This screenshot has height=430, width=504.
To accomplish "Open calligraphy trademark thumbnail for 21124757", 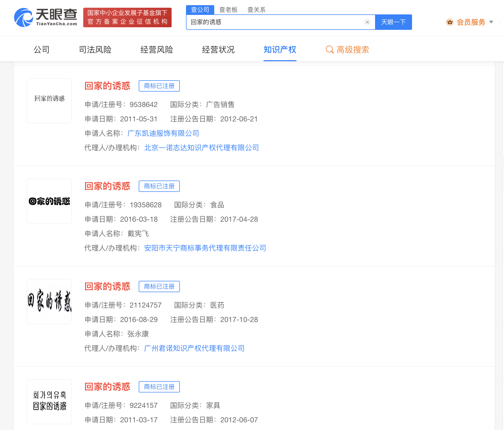I will pyautogui.click(x=49, y=301).
